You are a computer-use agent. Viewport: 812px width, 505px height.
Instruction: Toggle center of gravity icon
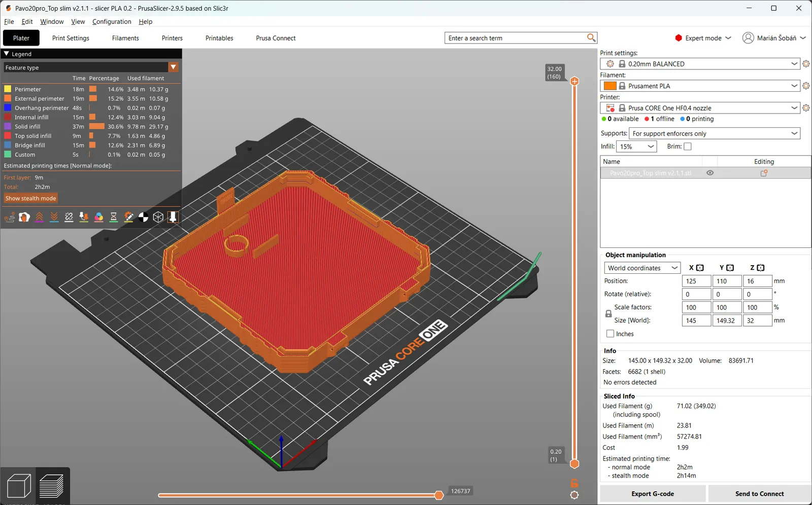(x=144, y=218)
